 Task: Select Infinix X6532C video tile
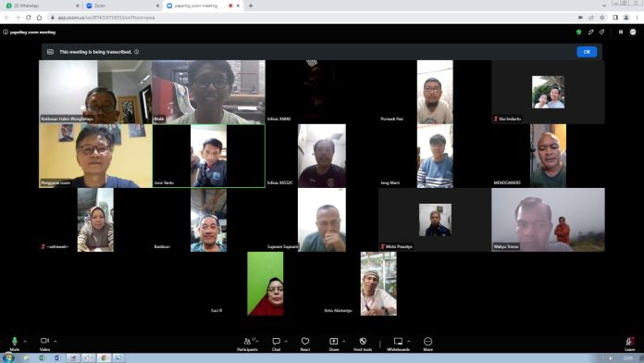[322, 156]
